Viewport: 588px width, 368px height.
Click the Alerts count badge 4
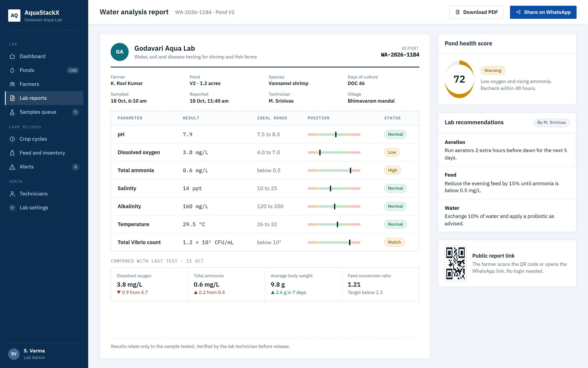pos(75,167)
